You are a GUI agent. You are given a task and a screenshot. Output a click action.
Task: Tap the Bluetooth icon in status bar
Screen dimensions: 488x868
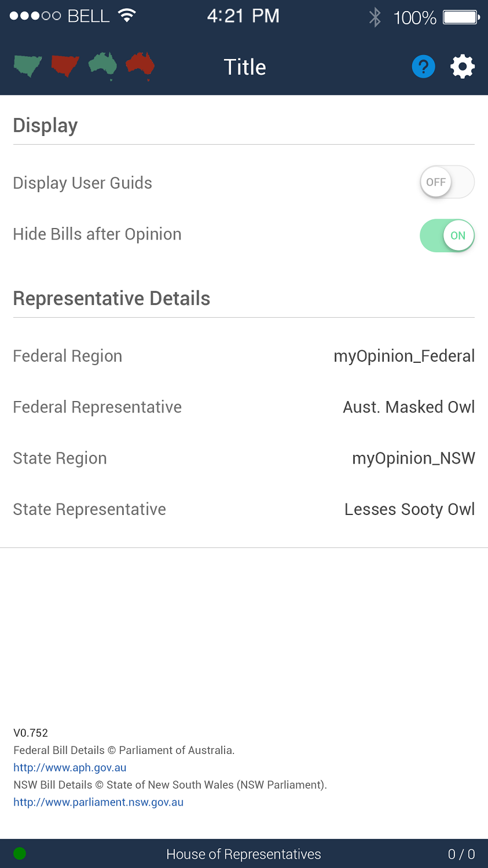click(375, 17)
